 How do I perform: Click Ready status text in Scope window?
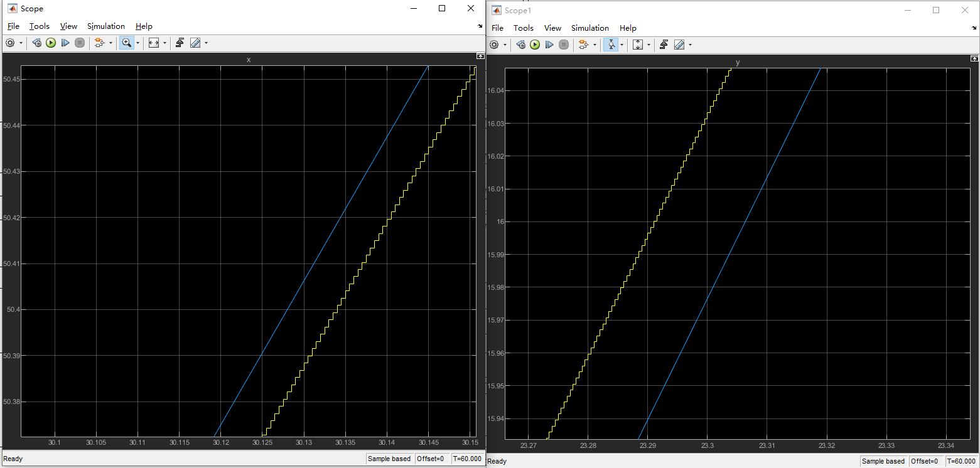pos(13,459)
